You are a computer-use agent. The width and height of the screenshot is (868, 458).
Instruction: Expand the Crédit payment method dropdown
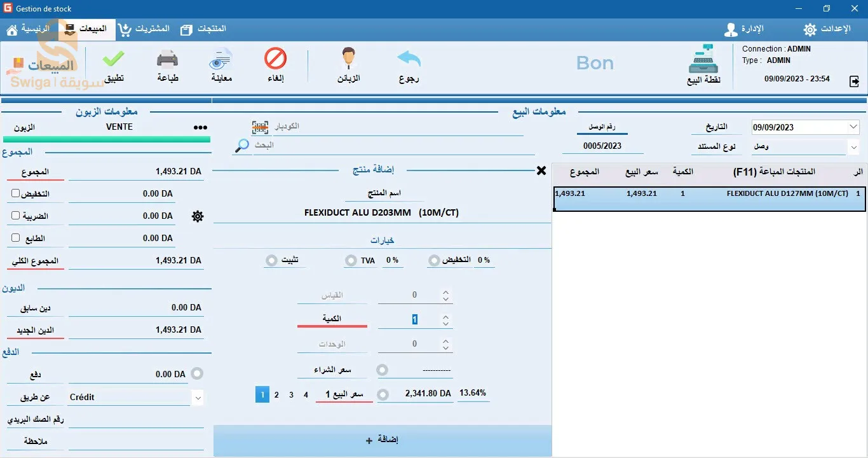pyautogui.click(x=198, y=398)
